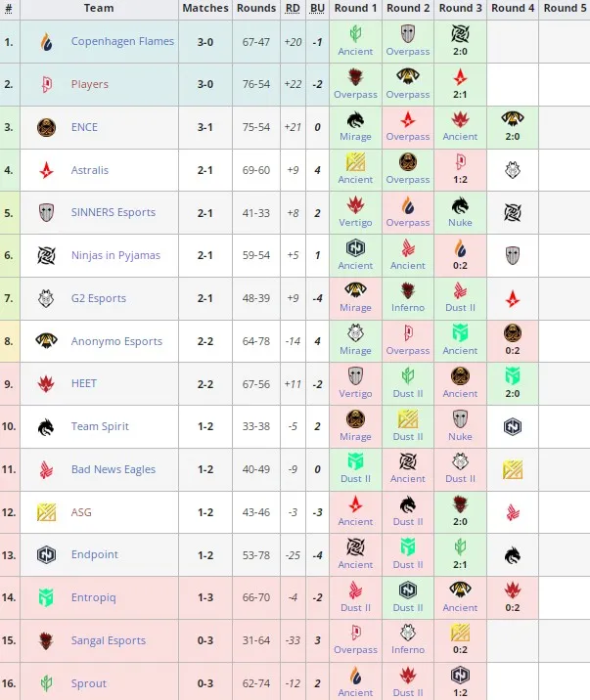Click the ASG yellow logo in row 12
Image resolution: width=590 pixels, height=700 pixels.
tap(46, 512)
